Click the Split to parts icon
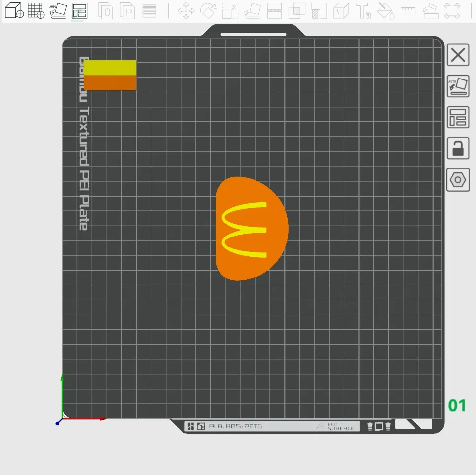Image resolution: width=476 pixels, height=475 pixels. tap(127, 11)
